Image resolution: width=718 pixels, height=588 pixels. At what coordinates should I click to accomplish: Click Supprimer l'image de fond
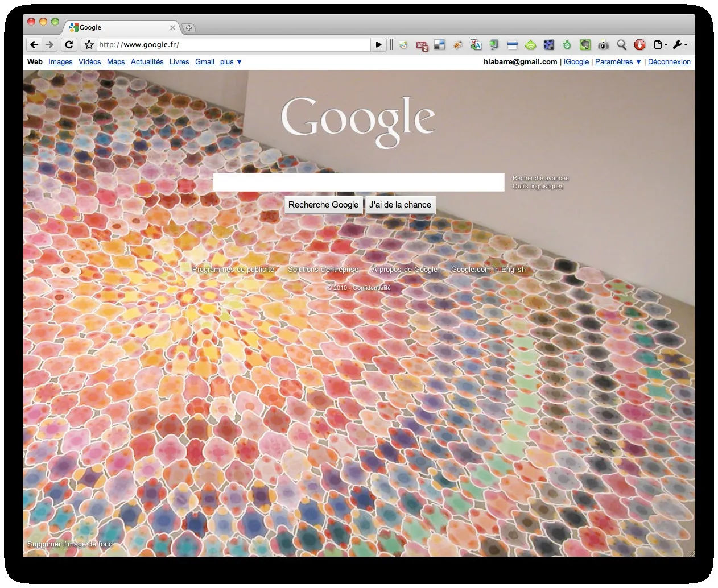(x=70, y=544)
